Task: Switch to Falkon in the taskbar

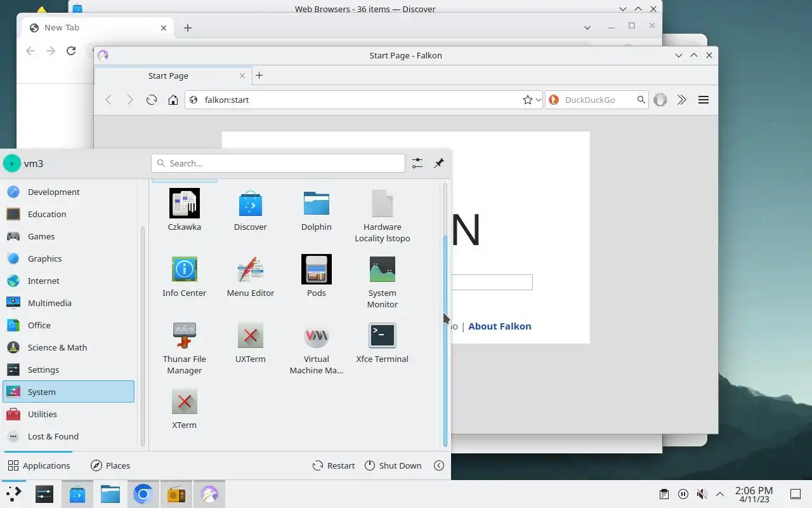Action: (x=209, y=494)
